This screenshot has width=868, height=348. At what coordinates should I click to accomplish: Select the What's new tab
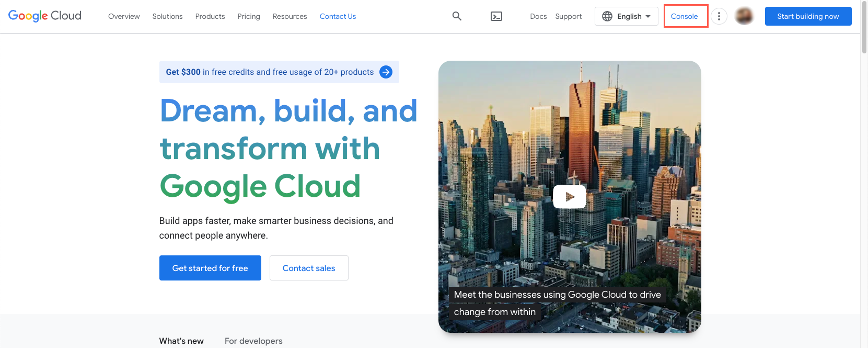[x=181, y=341]
